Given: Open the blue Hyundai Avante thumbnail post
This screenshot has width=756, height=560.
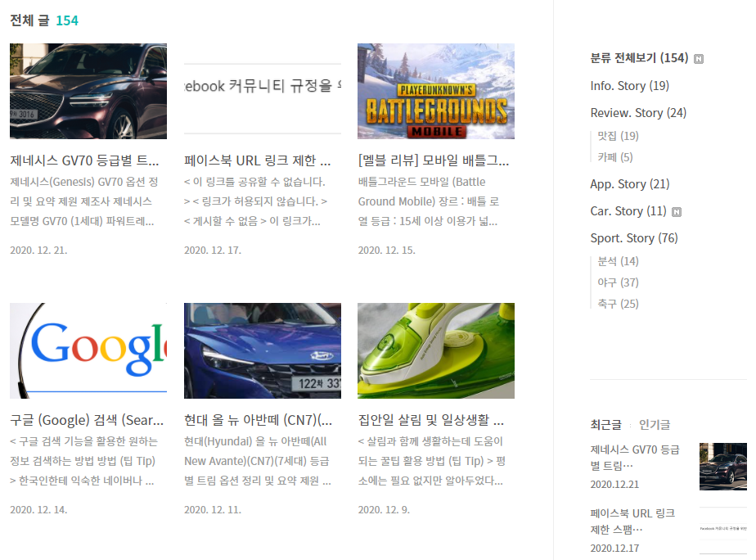Looking at the screenshot, I should [263, 350].
